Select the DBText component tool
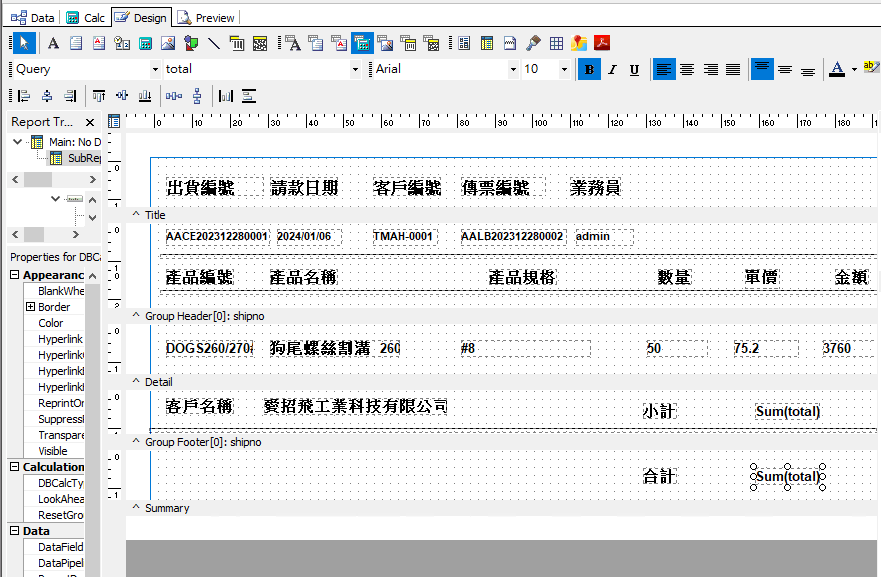 tap(293, 43)
